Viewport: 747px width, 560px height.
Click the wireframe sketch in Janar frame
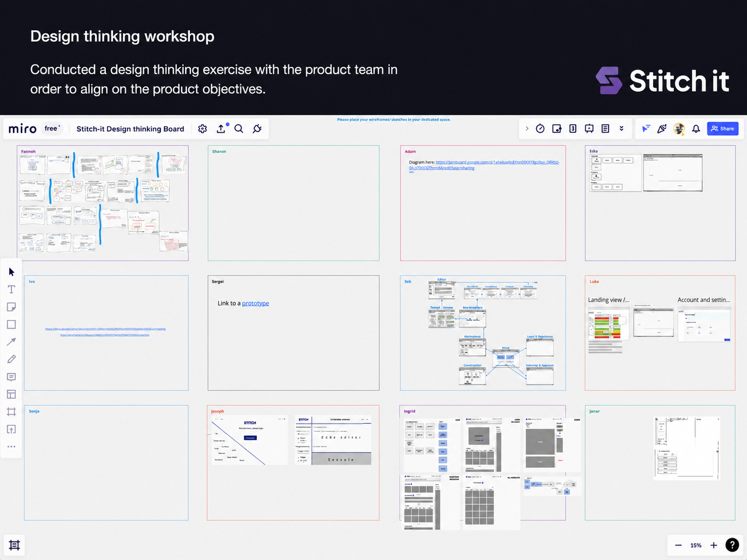pos(687,448)
